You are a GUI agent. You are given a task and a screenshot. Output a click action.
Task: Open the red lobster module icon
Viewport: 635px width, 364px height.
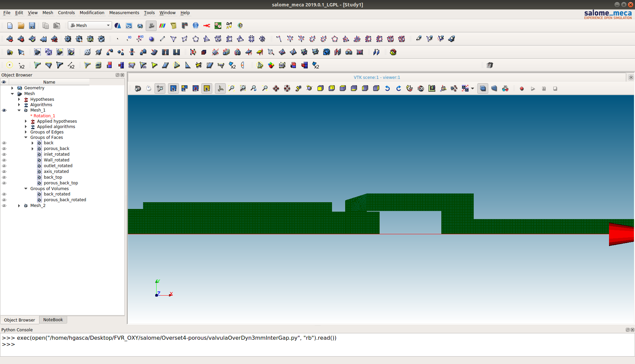pyautogui.click(x=207, y=26)
